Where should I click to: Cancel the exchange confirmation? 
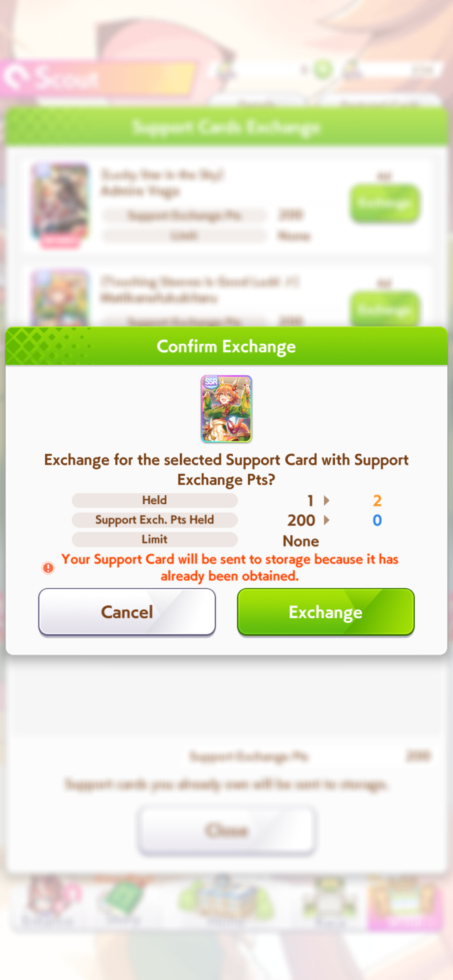pyautogui.click(x=127, y=612)
